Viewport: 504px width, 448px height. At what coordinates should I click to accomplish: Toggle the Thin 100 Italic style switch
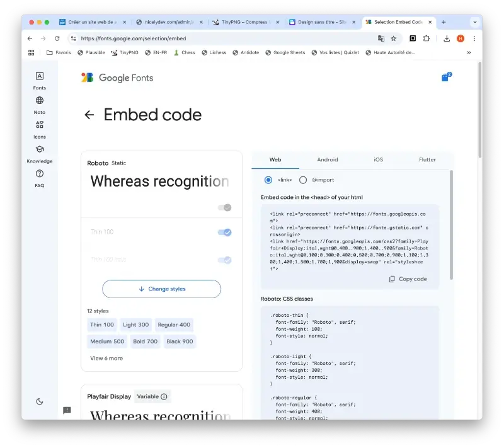point(225,260)
